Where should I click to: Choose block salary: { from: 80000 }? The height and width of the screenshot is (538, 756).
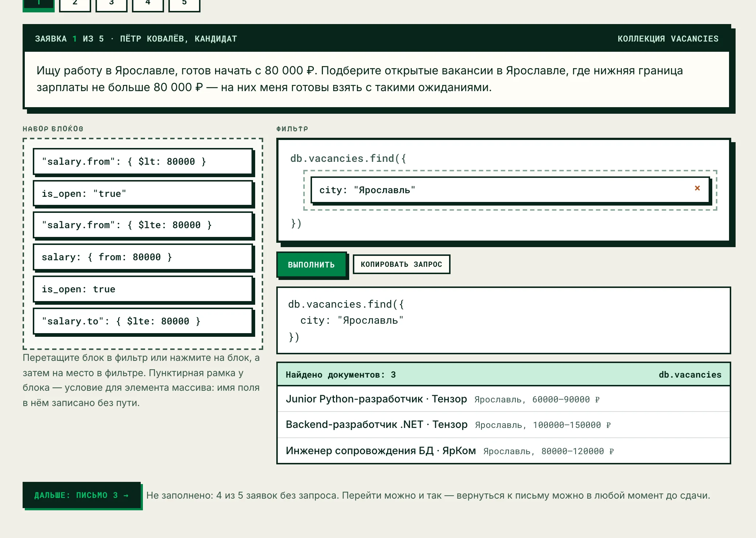[x=143, y=257]
